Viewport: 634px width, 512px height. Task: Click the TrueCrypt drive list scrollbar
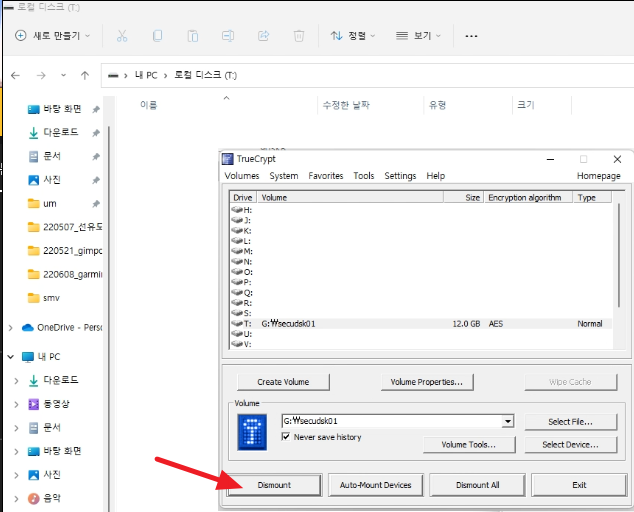[618, 256]
